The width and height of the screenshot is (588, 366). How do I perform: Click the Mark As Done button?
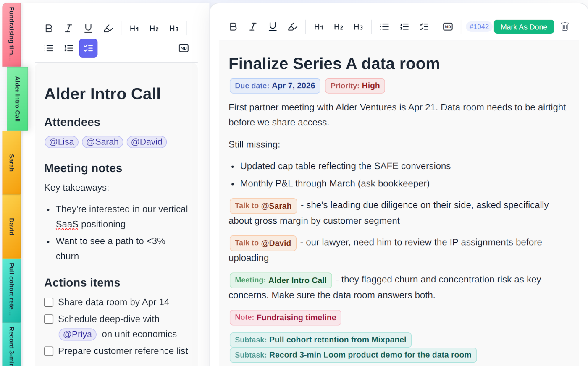pos(524,27)
